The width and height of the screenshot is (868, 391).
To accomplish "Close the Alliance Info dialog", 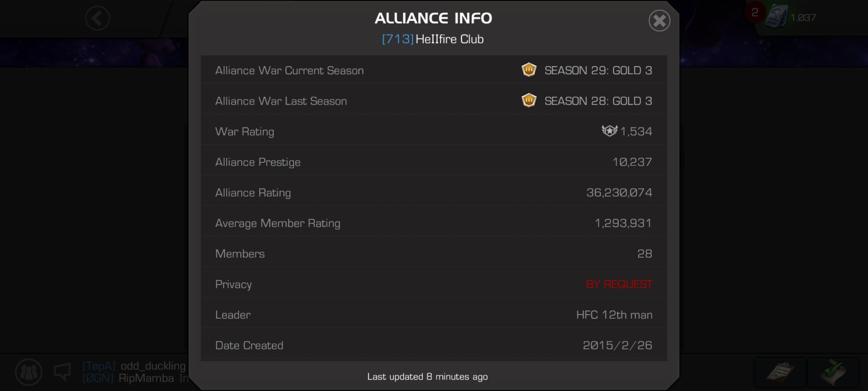I will pos(659,21).
